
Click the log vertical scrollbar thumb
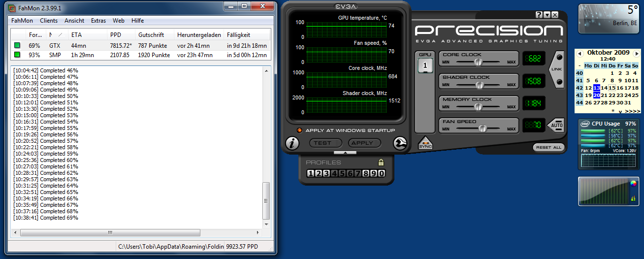tap(266, 201)
